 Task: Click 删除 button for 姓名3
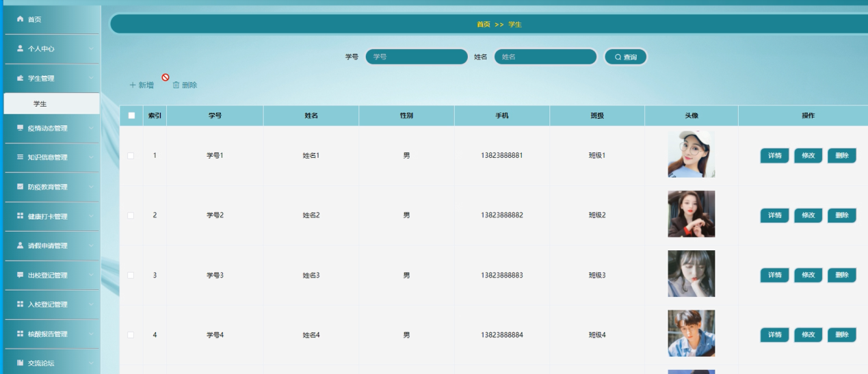click(x=841, y=275)
